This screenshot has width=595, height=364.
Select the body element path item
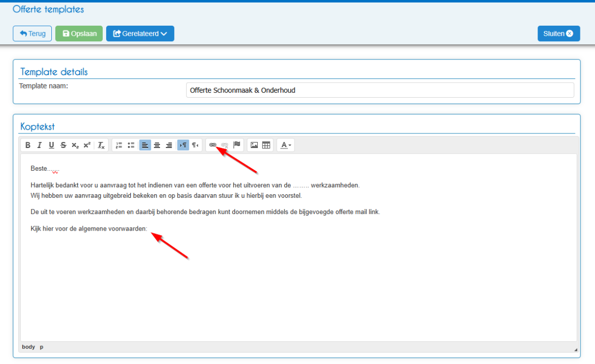pyautogui.click(x=29, y=347)
